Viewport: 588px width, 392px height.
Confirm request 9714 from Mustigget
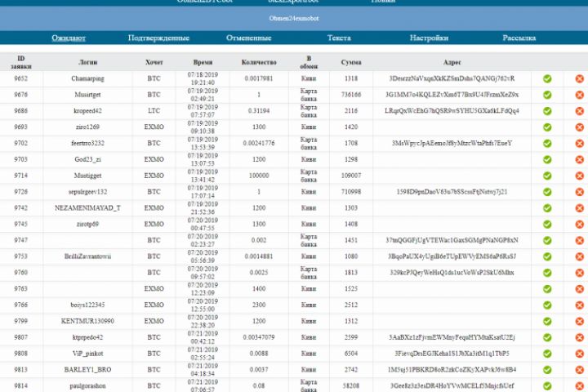(547, 176)
